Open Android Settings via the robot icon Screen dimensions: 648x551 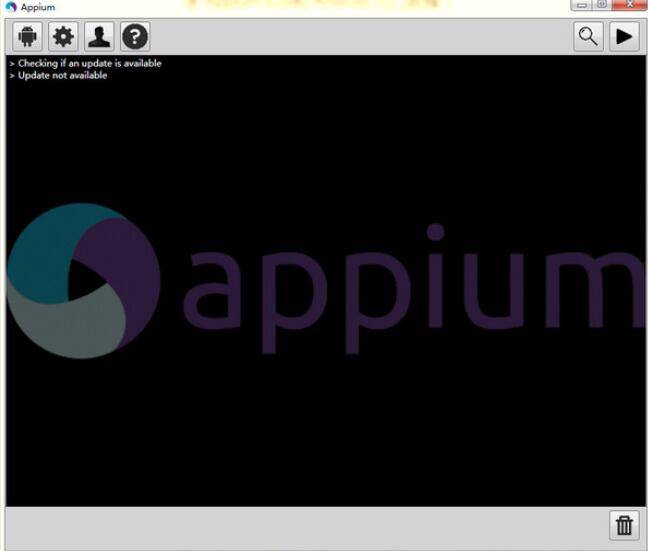[x=27, y=36]
